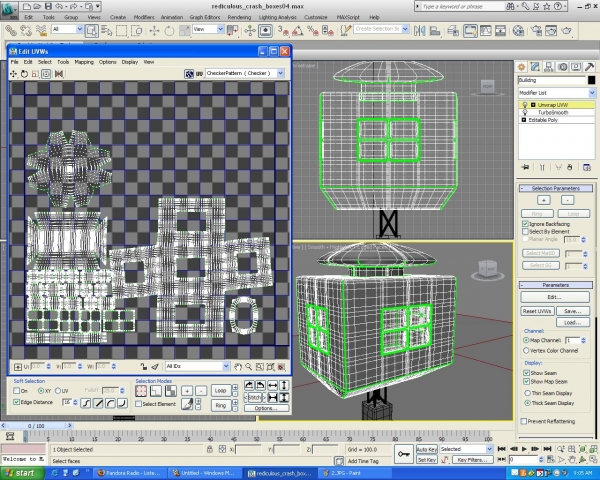Click the time slider showing 0 / 100
600x480 pixels.
(x=36, y=426)
